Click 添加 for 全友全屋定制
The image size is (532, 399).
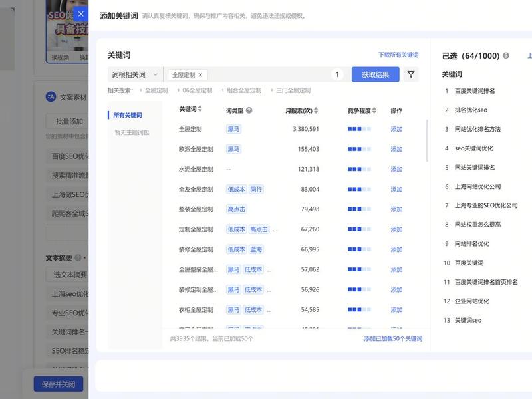coord(396,189)
